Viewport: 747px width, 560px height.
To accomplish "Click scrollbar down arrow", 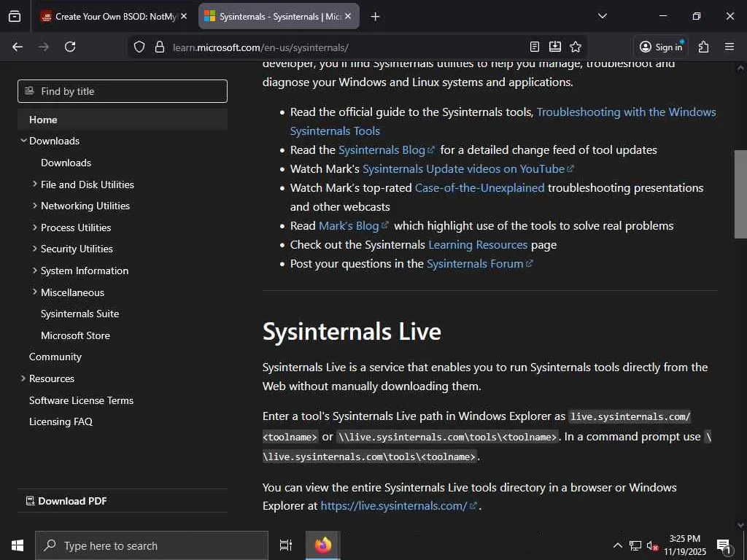I will [740, 525].
